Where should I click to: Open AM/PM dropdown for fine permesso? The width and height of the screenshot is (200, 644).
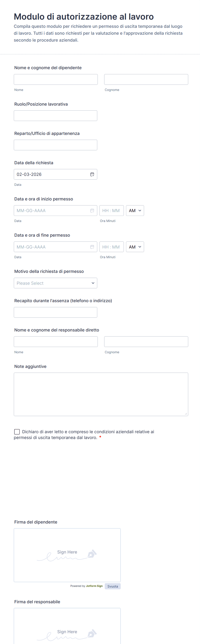[135, 247]
